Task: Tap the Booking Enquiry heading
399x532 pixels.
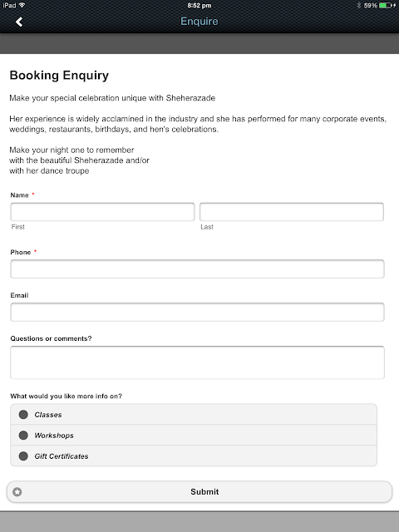Action: click(x=59, y=76)
